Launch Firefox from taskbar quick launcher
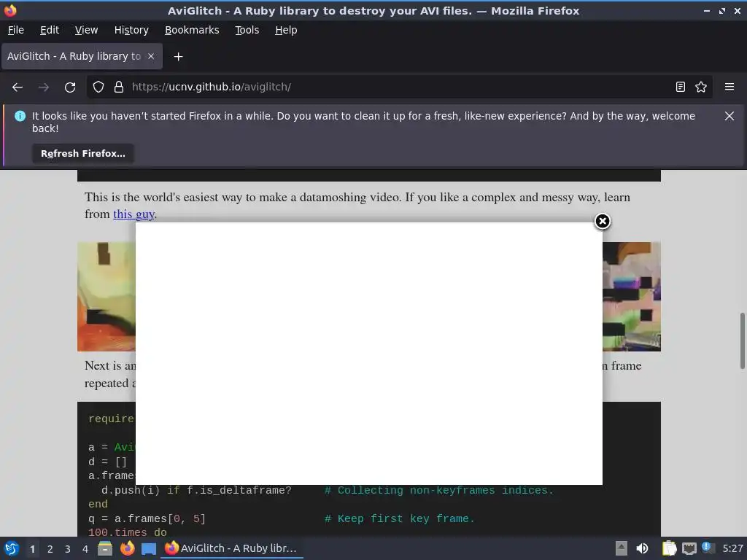The height and width of the screenshot is (560, 747). (x=127, y=548)
